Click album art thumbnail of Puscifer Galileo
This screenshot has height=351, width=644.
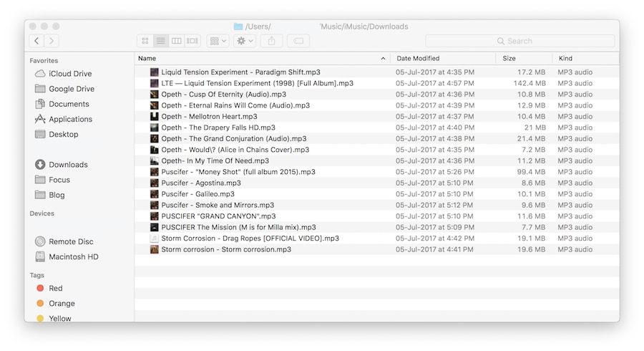click(x=154, y=194)
